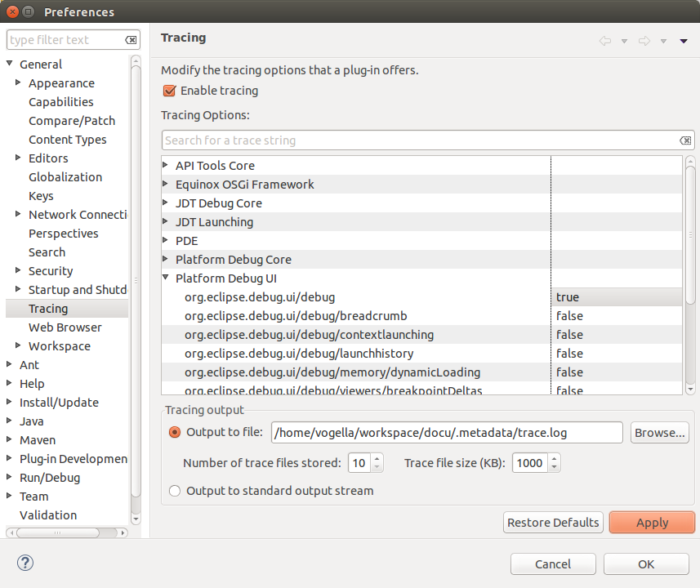Select Globalization preference page
700x588 pixels.
65,177
